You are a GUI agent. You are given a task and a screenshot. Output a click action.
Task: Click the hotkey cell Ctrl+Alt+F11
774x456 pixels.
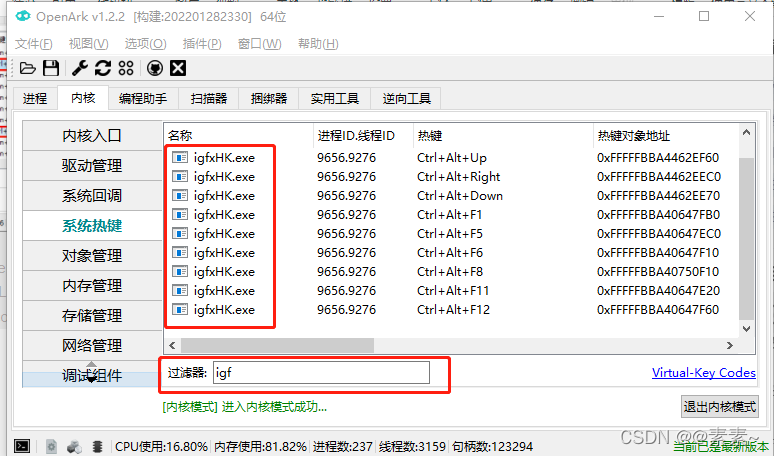pos(453,290)
